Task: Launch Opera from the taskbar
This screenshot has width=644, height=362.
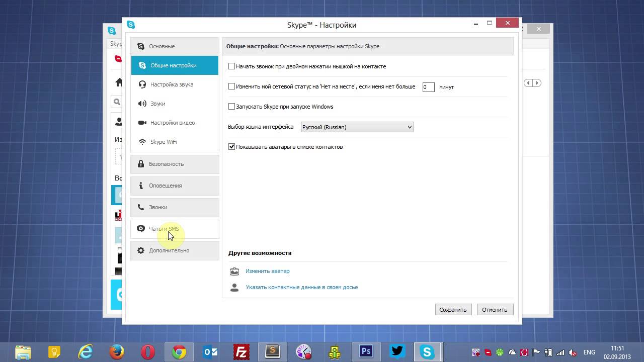Action: coord(148,352)
